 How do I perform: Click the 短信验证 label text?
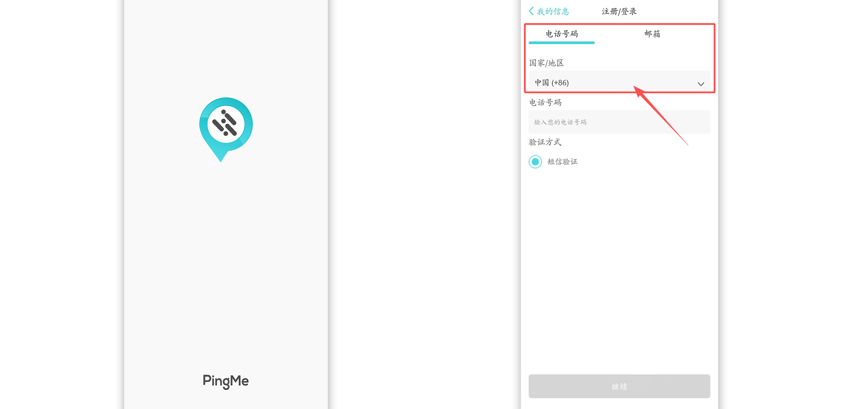coord(562,162)
